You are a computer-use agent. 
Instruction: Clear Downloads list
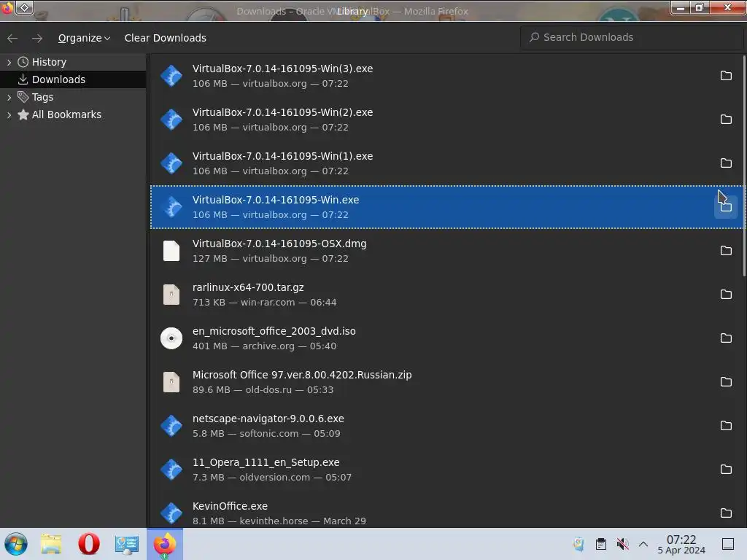(166, 38)
